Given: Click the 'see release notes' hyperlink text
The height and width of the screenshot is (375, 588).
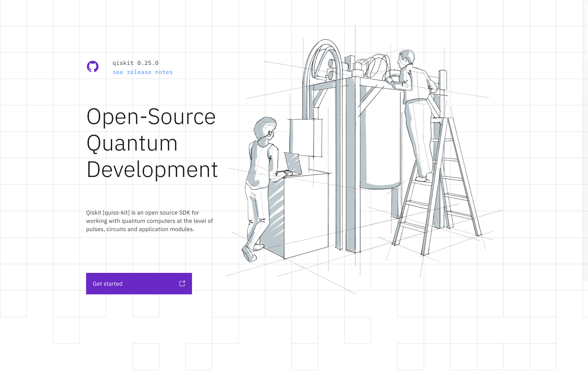Looking at the screenshot, I should [x=142, y=72].
